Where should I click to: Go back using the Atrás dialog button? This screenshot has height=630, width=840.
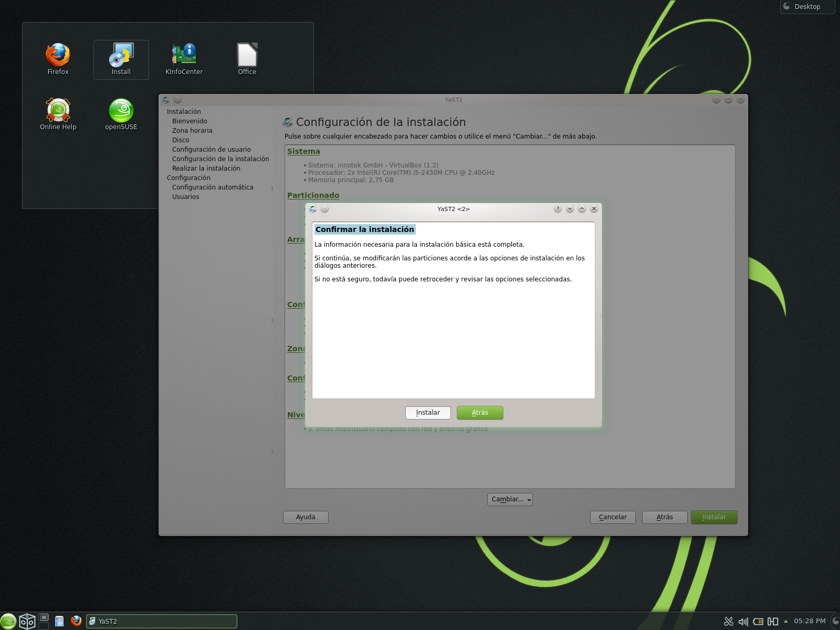click(479, 413)
